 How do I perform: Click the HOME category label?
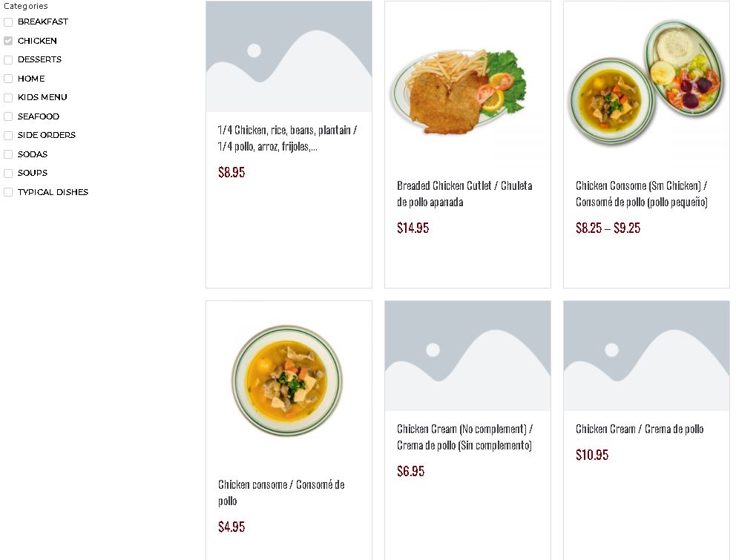(x=31, y=79)
